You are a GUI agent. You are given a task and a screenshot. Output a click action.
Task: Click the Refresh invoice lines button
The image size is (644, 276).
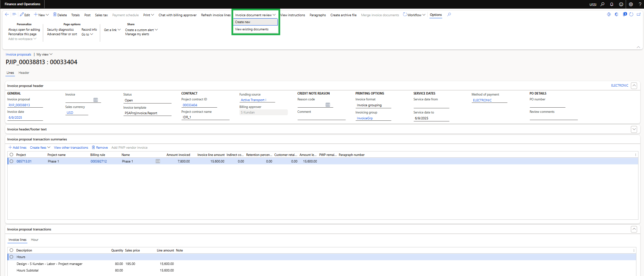(216, 15)
